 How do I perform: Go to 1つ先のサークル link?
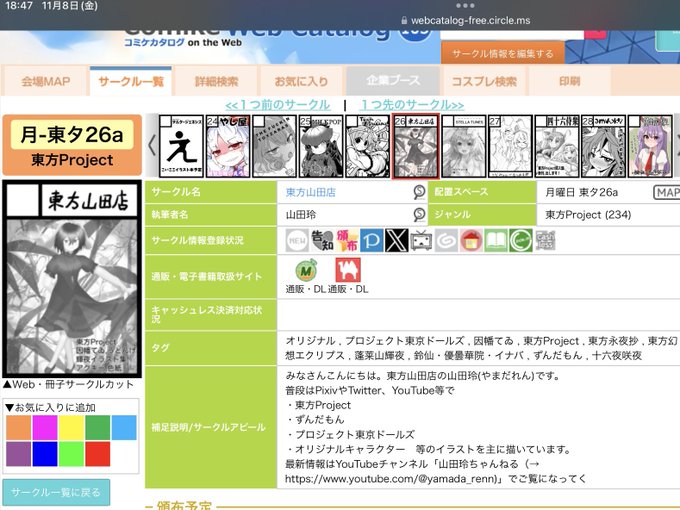(x=412, y=105)
